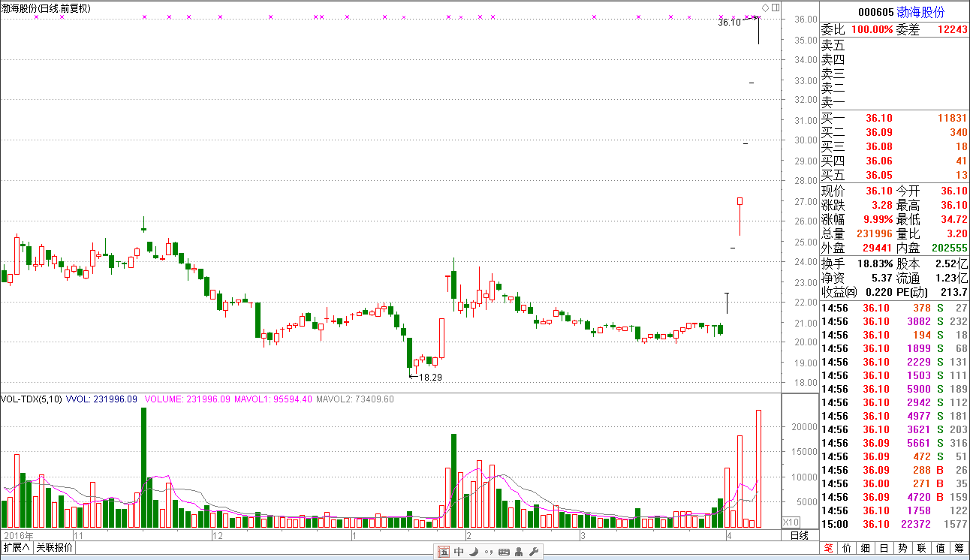This screenshot has width=970, height=560.
Task: Click the 36.00 label on the price axis
Action: point(806,19)
